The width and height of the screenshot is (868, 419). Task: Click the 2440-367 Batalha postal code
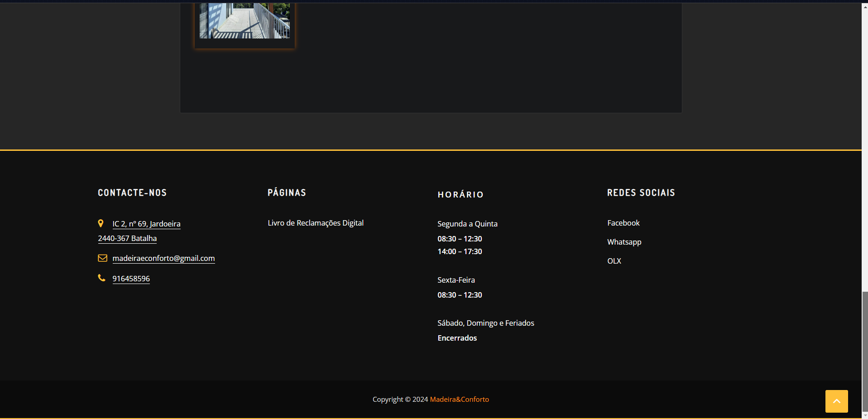(127, 238)
